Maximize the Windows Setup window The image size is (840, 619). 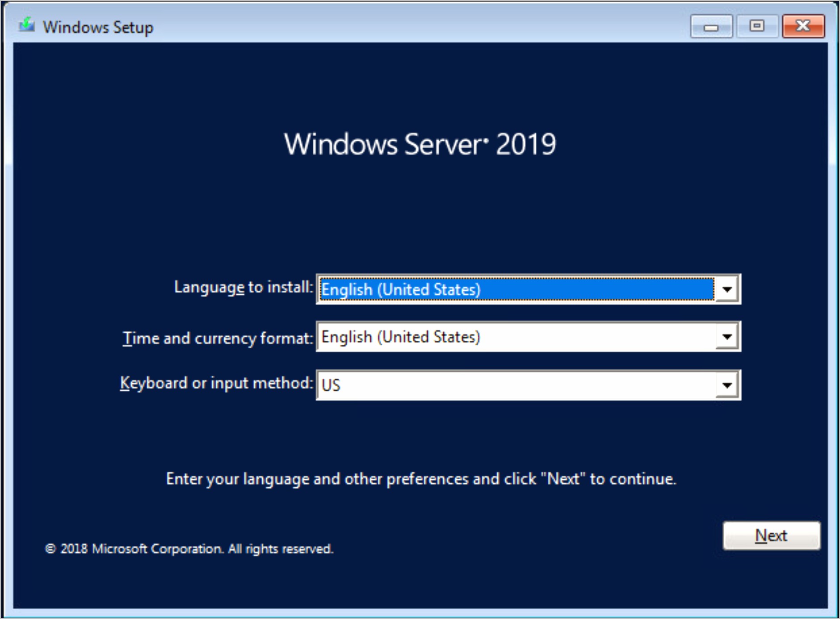[757, 26]
